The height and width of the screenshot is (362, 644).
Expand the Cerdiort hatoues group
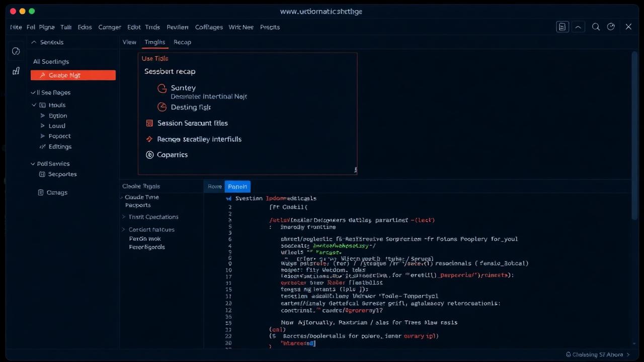[x=124, y=230]
